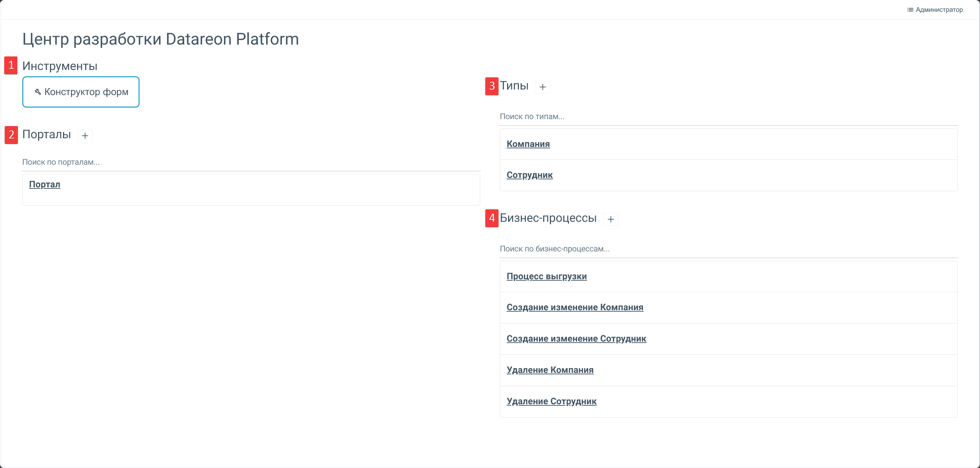Screen dimensions: 980x468
Task: Open the Сотрудник type
Action: [x=530, y=175]
